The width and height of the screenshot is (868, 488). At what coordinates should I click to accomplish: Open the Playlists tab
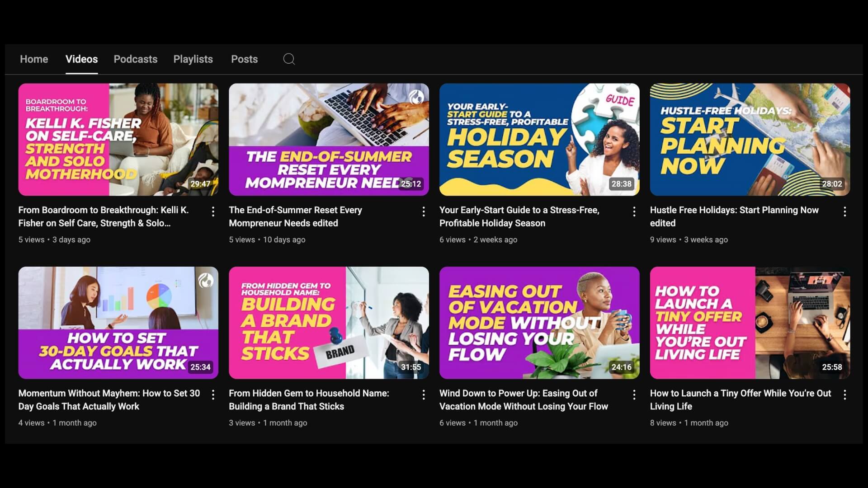click(193, 59)
